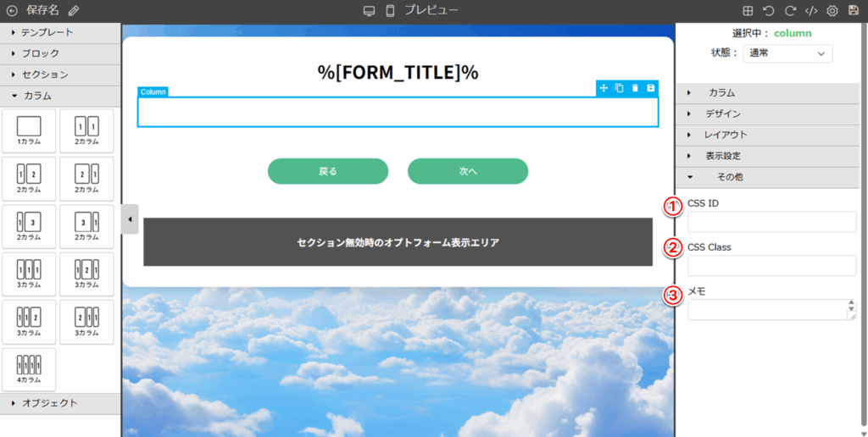This screenshot has width=868, height=437.
Task: Click the pencil icon to edit 保存名
Action: pyautogui.click(x=74, y=11)
